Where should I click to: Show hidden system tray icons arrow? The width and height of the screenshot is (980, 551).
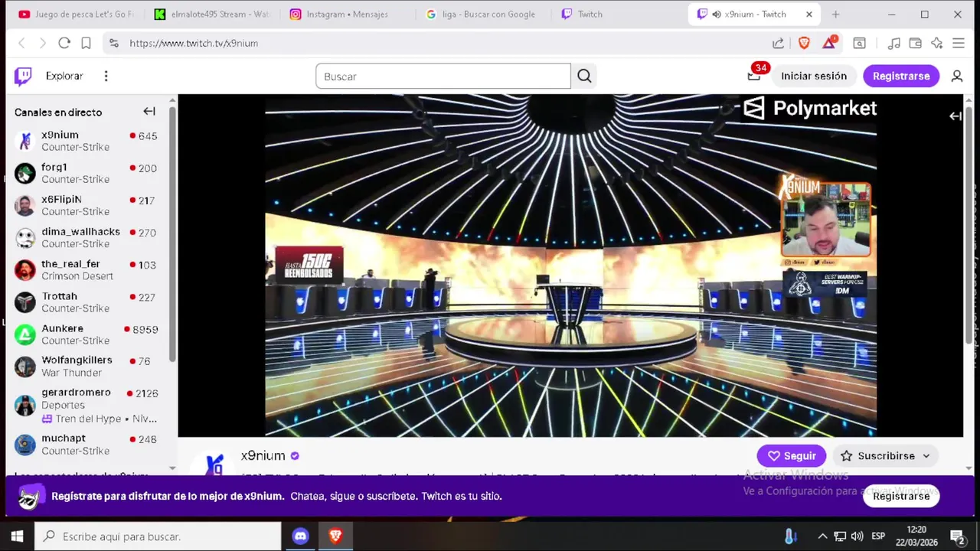click(x=822, y=536)
